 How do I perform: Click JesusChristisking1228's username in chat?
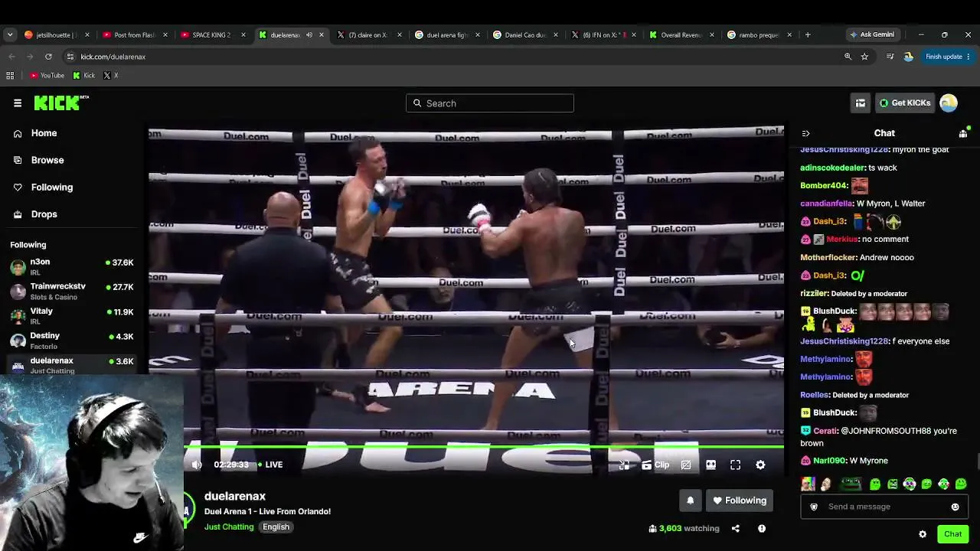(x=844, y=341)
